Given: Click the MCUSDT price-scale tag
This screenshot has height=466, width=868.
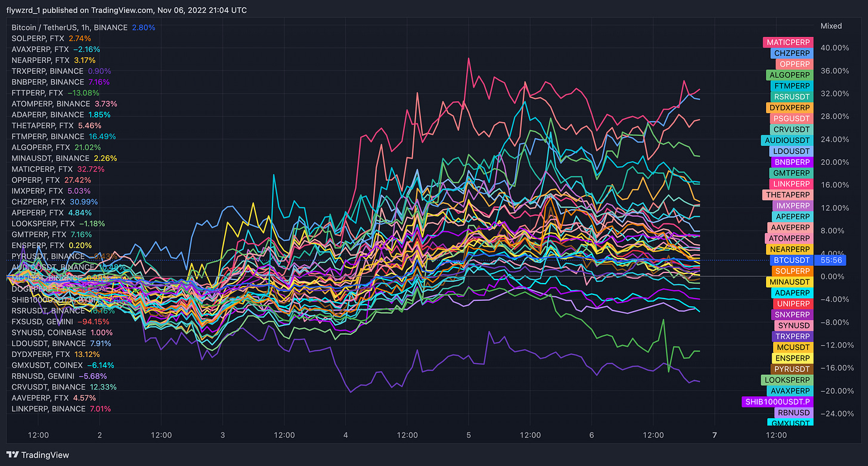Looking at the screenshot, I should click(x=793, y=347).
